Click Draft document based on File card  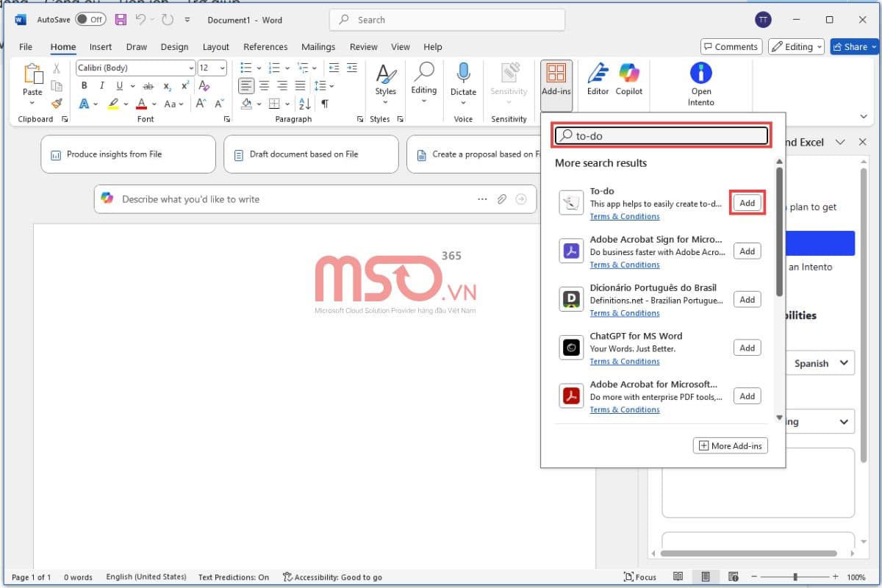(311, 154)
